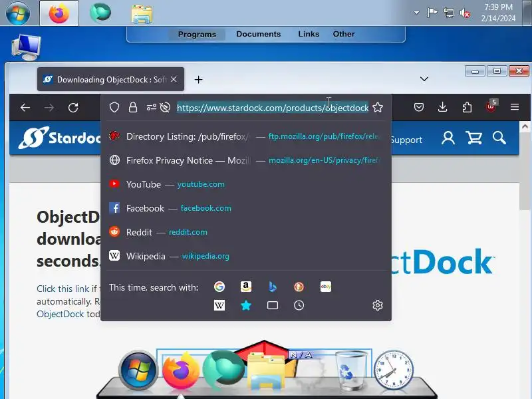532x399 pixels.
Task: Open the Extensions puzzle piece icon
Action: coord(467,108)
